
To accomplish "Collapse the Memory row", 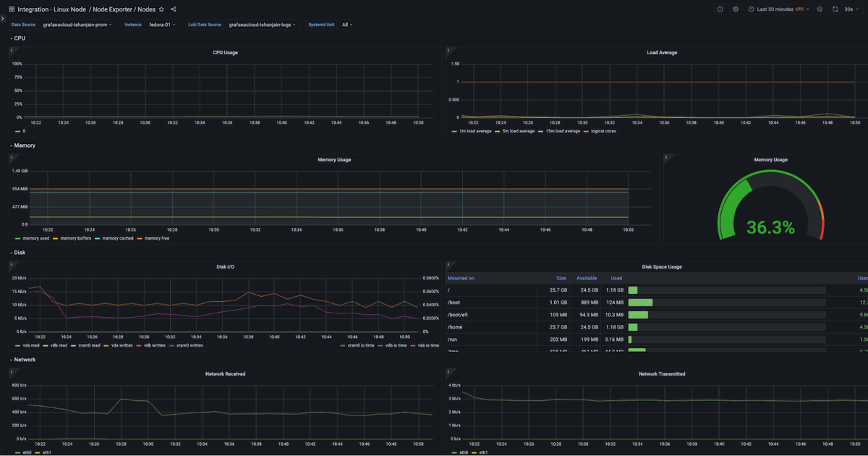I will [22, 145].
